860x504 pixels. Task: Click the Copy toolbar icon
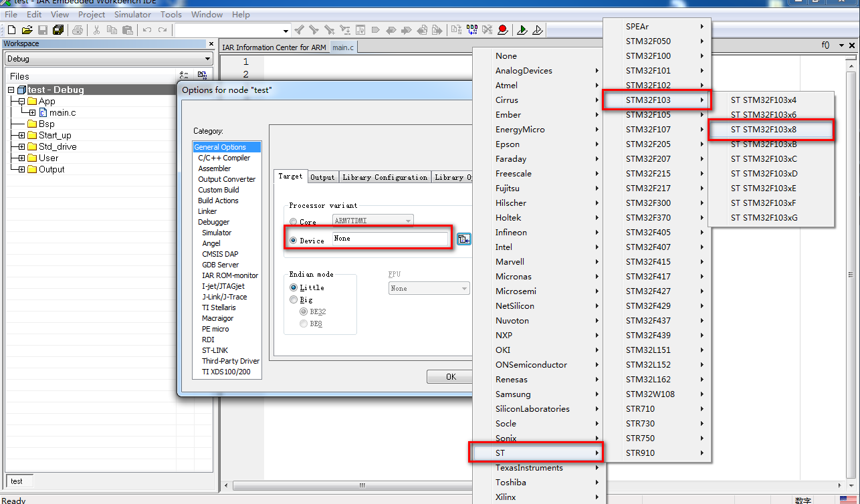click(112, 30)
